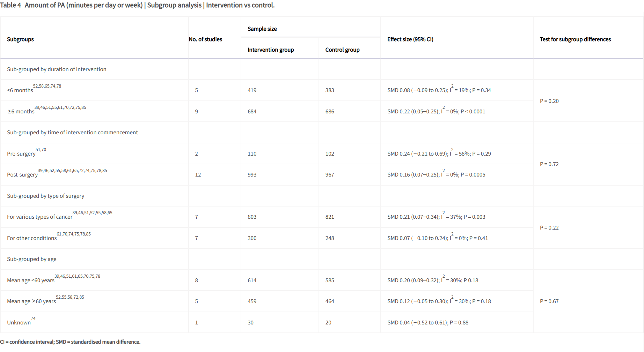644x352 pixels.
Task: Open the Mean age <60 years citations
Action: [77, 276]
